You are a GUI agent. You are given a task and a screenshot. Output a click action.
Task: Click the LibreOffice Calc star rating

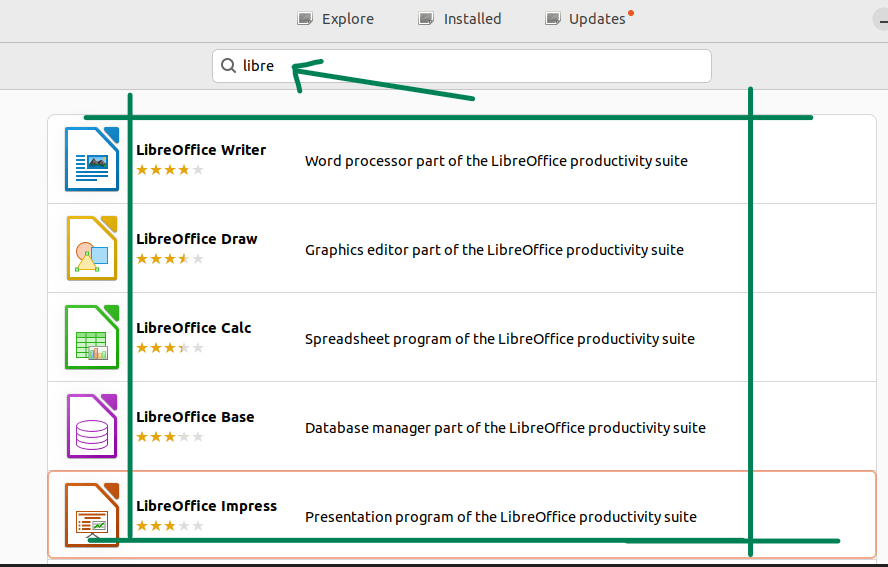coord(170,348)
